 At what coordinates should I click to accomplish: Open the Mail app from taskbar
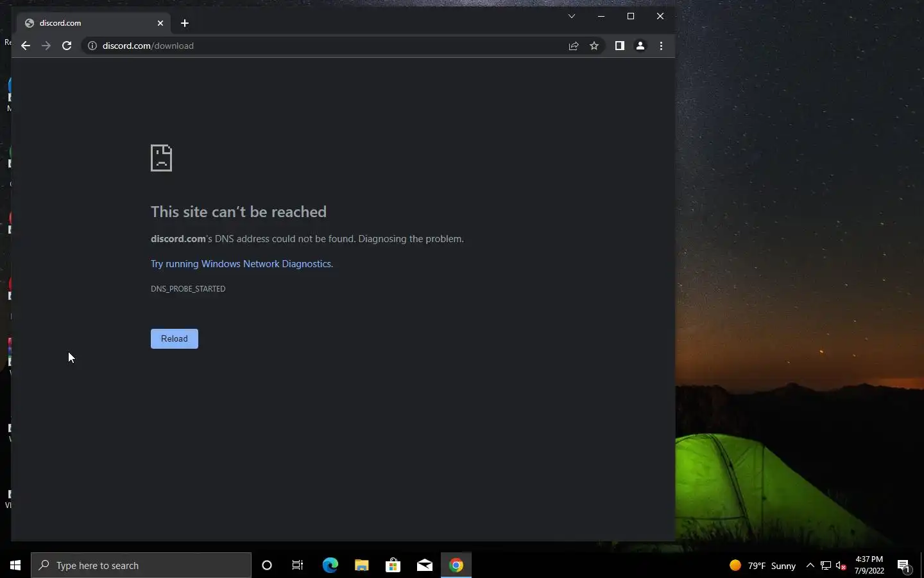(x=424, y=565)
